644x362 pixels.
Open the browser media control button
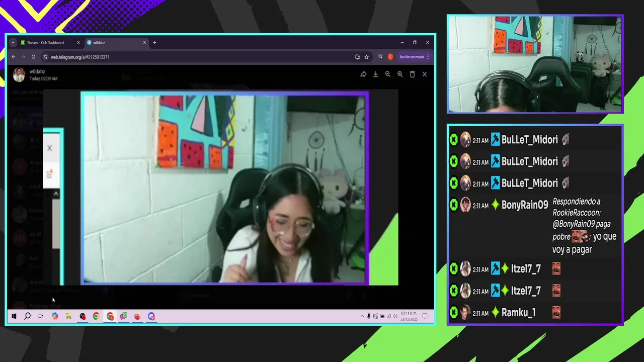[380, 57]
